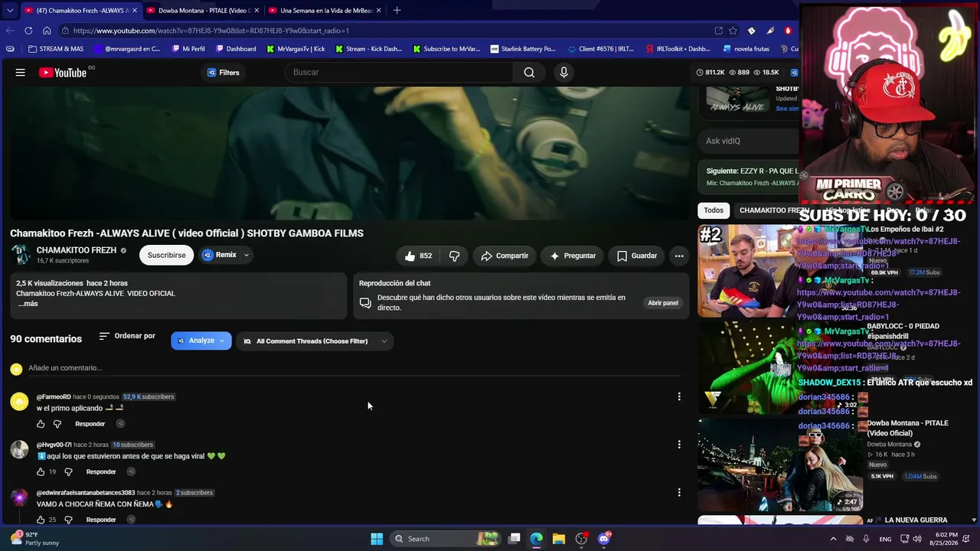Click the browser home button

coord(47,31)
